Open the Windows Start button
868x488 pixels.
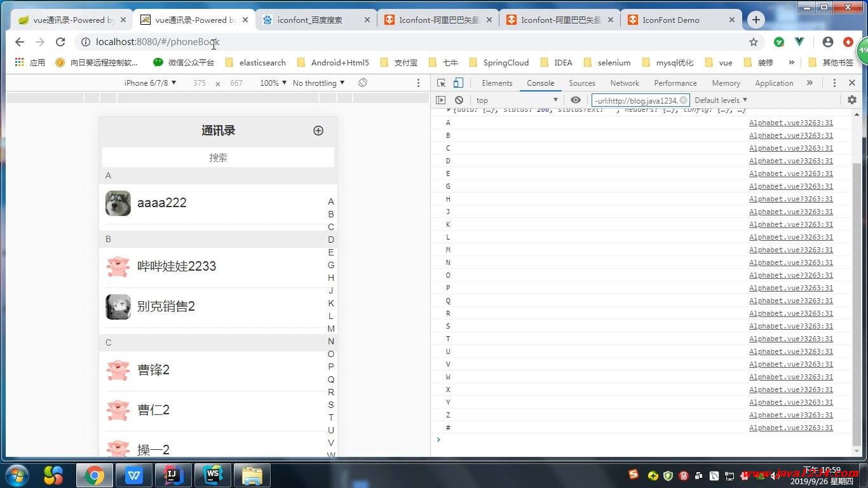point(17,475)
